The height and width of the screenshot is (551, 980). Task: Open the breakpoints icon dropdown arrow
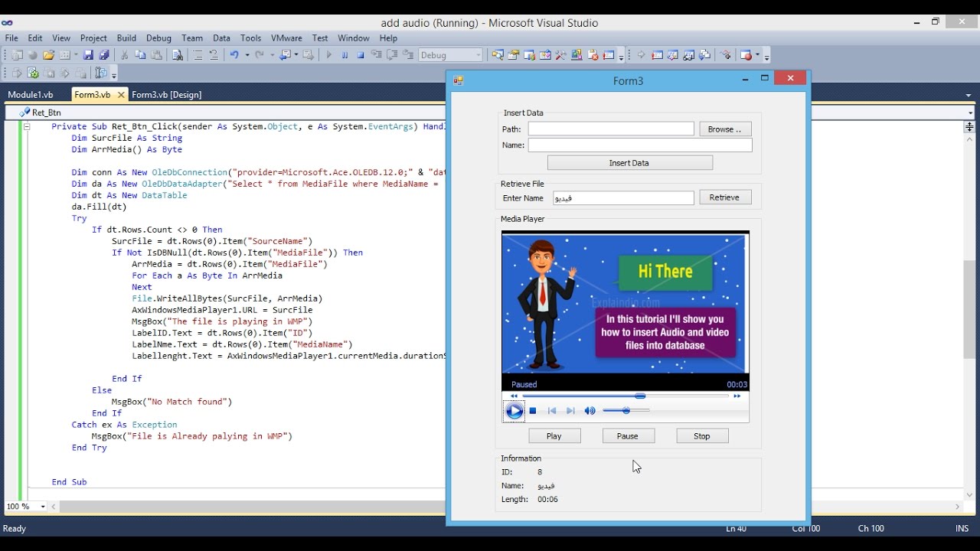[x=757, y=55]
